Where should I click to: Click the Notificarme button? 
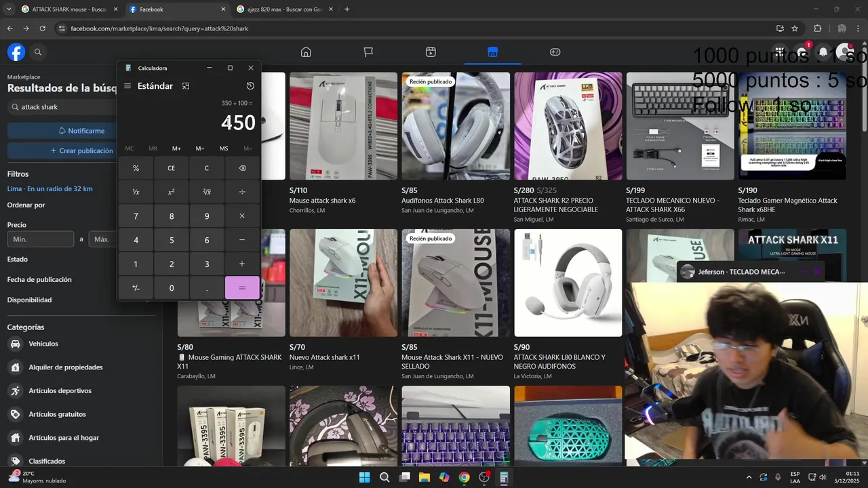point(81,131)
